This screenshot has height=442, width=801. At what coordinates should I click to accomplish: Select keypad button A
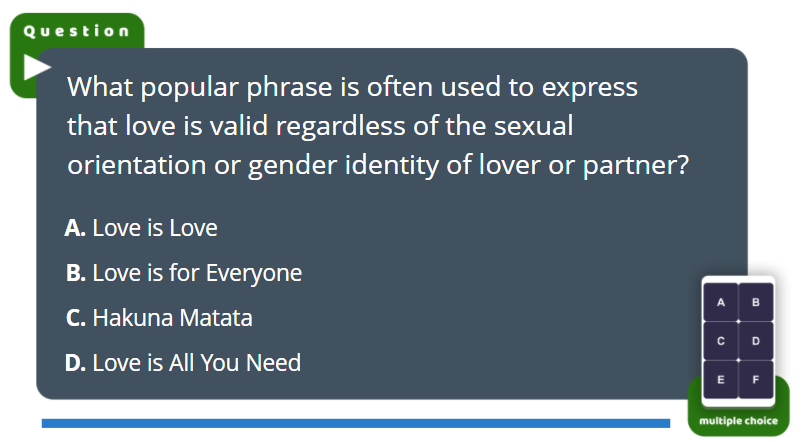[721, 302]
